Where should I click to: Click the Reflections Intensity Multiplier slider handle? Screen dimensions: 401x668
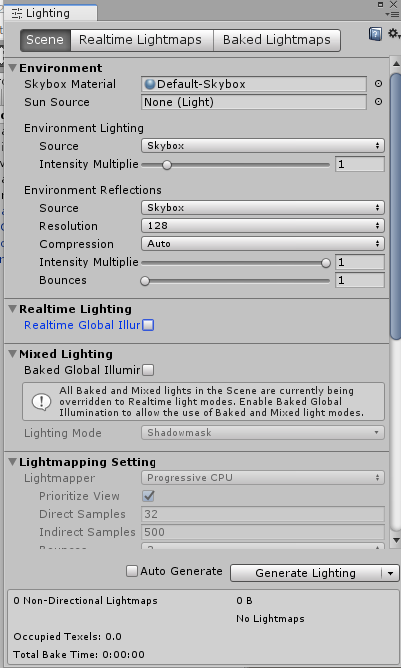(326, 263)
